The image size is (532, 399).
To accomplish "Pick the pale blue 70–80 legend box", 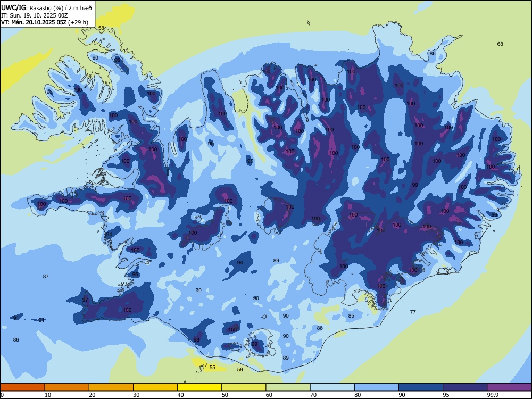I will click(x=332, y=387).
